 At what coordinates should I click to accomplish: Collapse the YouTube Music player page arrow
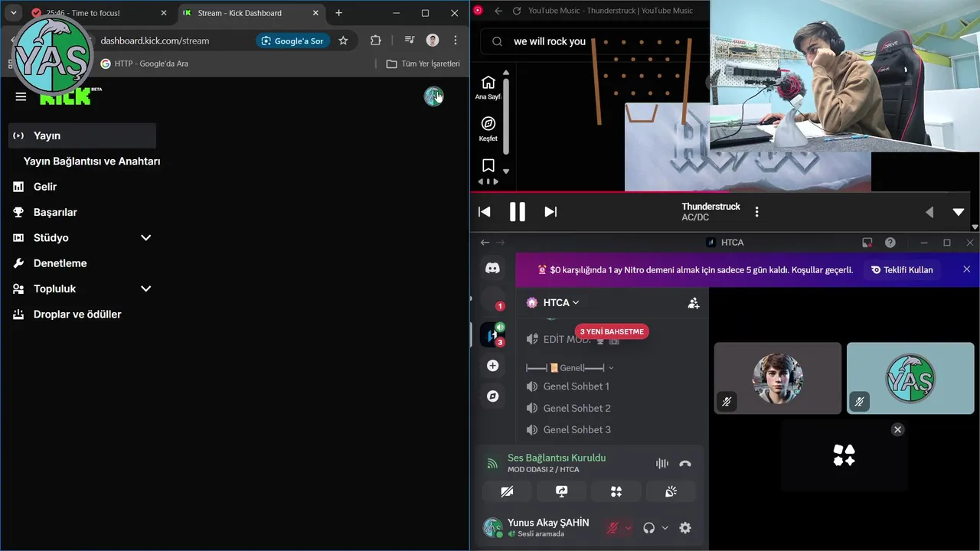(x=959, y=212)
